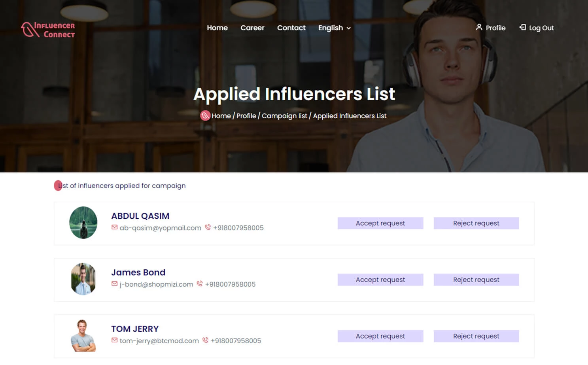Expand language options via the chevron
588x365 pixels.
tap(348, 28)
